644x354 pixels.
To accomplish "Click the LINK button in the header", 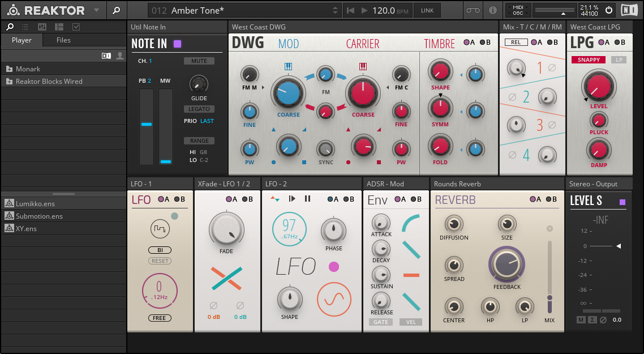I will pyautogui.click(x=427, y=10).
